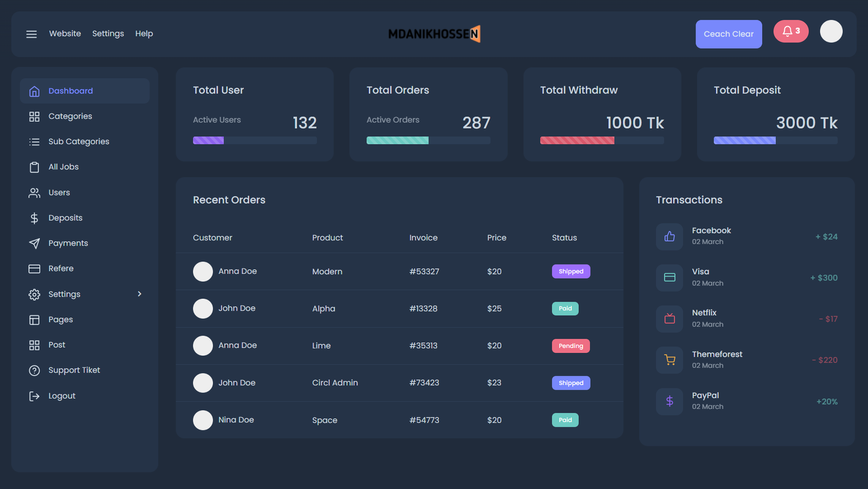The image size is (868, 489).
Task: Click the Categories grid icon
Action: (34, 117)
